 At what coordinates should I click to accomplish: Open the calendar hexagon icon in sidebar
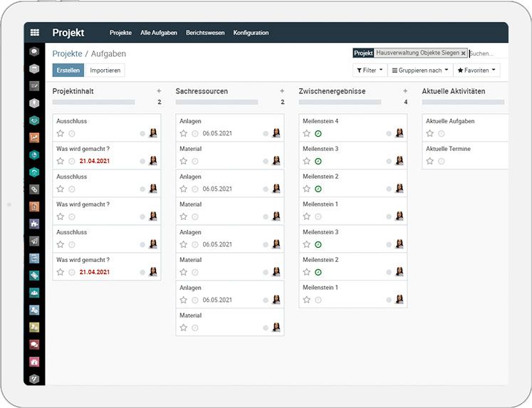tap(34, 69)
